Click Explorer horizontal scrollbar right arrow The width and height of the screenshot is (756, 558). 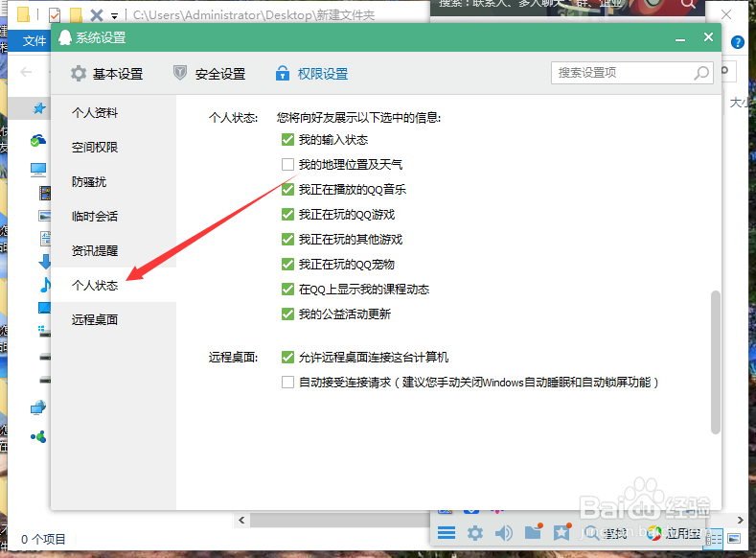[x=740, y=520]
